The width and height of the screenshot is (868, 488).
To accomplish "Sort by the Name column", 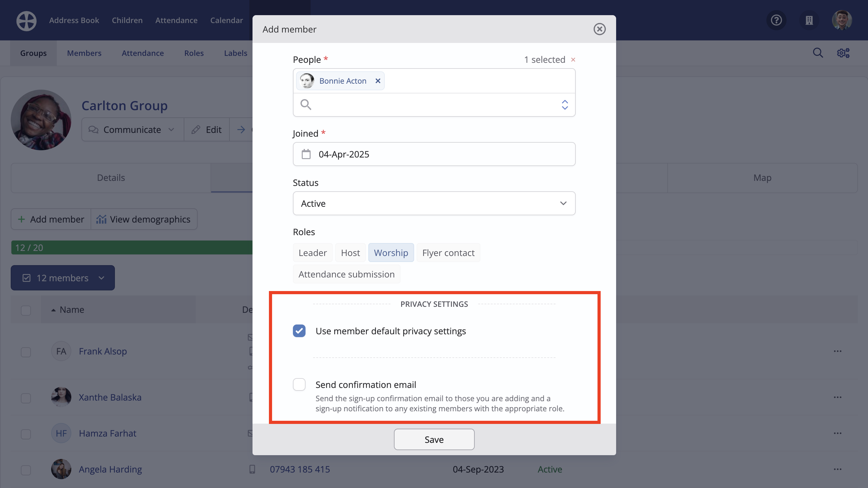I will pos(72,309).
